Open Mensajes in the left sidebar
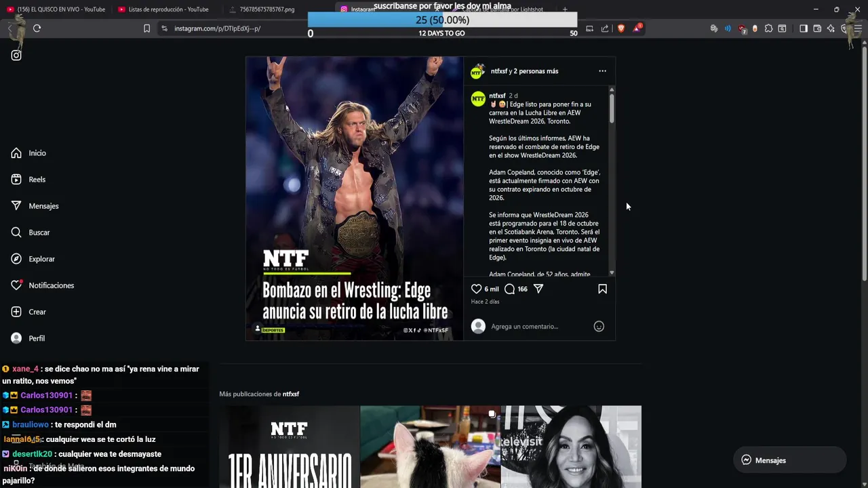The height and width of the screenshot is (488, 868). click(x=35, y=206)
